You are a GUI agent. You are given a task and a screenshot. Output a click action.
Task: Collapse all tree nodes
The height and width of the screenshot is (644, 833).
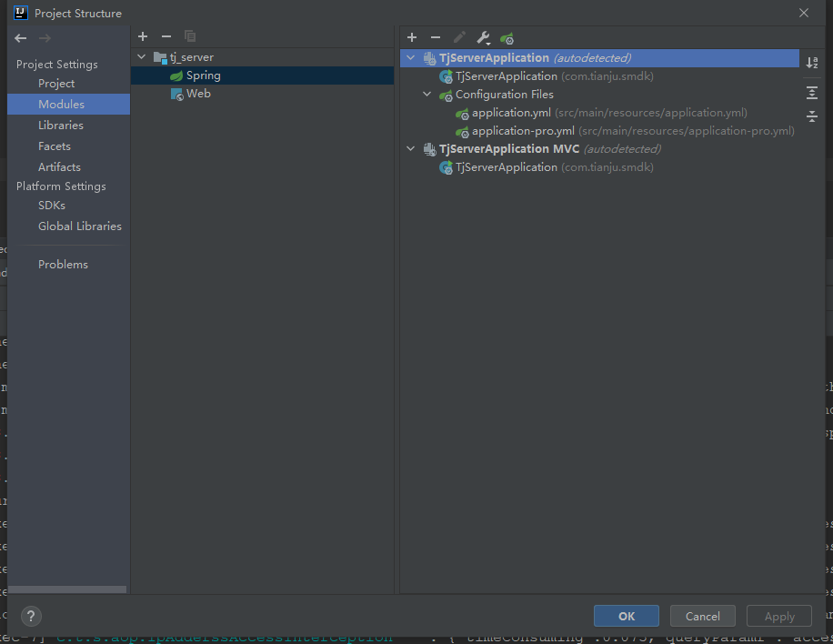(x=812, y=116)
